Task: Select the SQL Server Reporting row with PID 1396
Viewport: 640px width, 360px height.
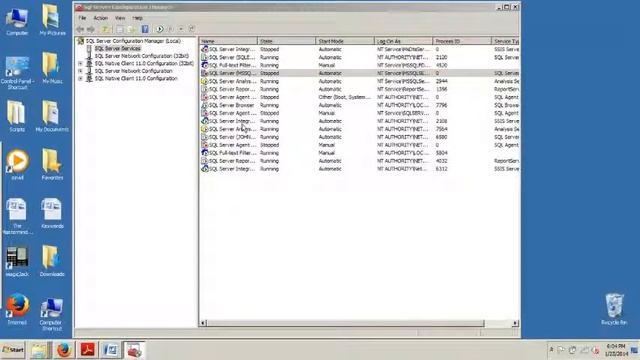Action: pyautogui.click(x=359, y=89)
